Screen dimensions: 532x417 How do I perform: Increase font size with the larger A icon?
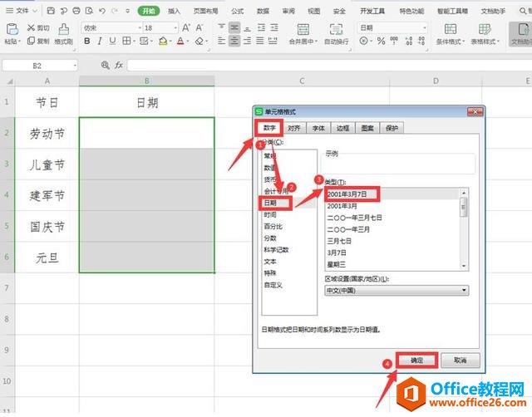pos(186,27)
